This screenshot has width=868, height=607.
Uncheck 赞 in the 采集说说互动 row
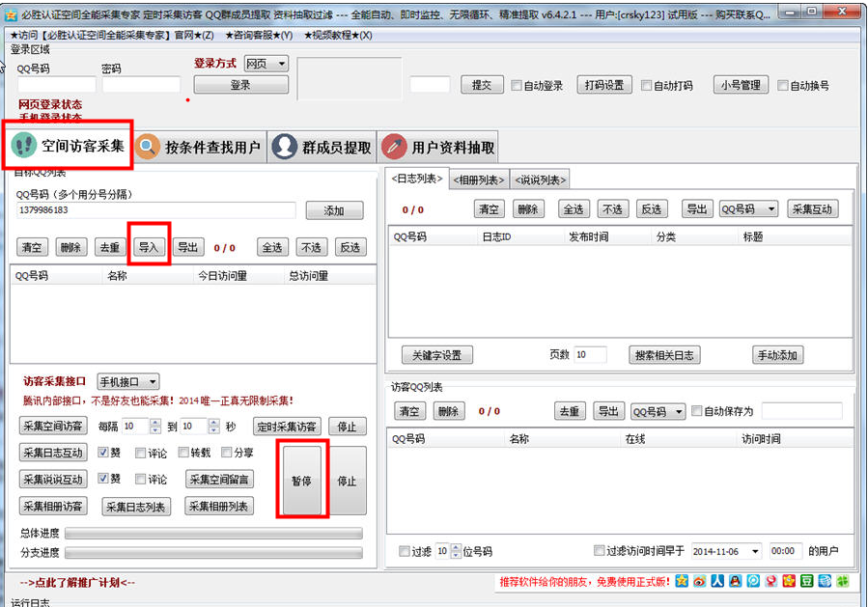click(103, 478)
